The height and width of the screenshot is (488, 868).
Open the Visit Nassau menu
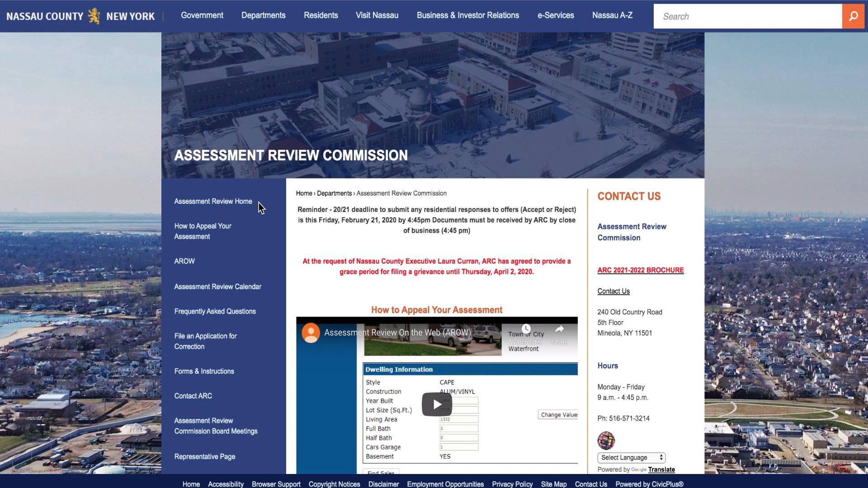pos(377,15)
